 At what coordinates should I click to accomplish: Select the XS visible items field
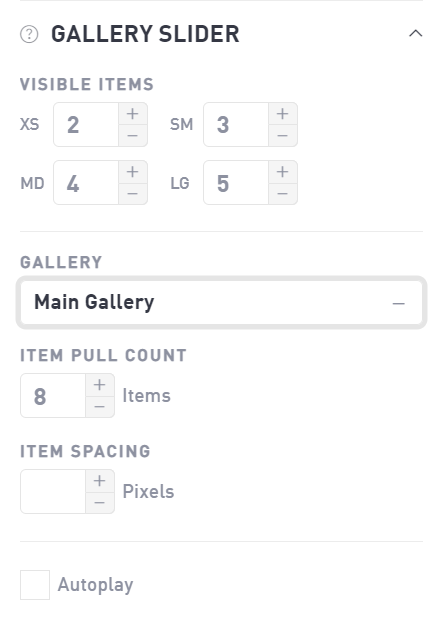(86, 125)
